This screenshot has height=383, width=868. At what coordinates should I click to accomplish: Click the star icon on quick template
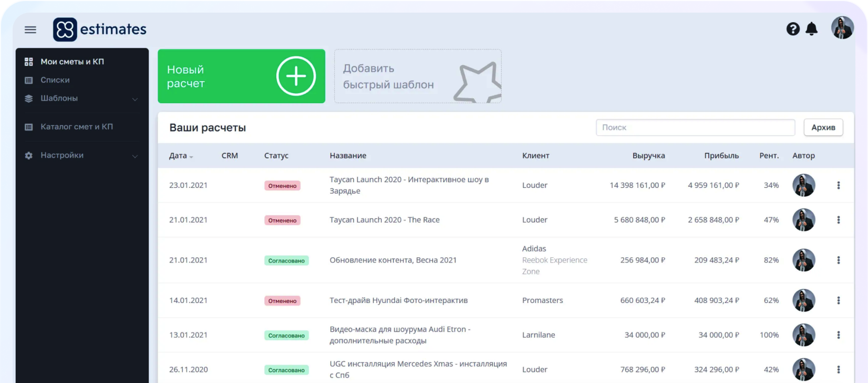click(x=477, y=82)
